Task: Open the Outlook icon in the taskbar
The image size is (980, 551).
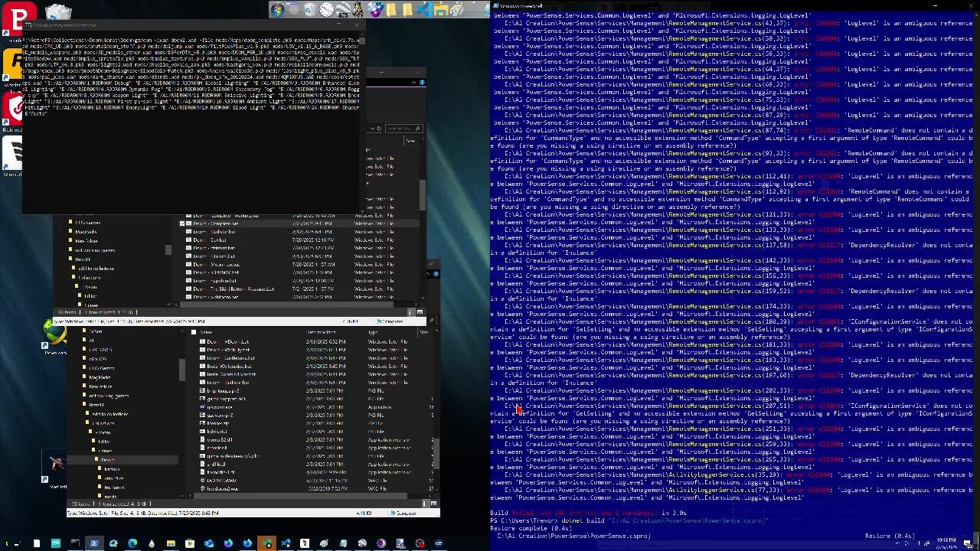Action: tap(209, 543)
